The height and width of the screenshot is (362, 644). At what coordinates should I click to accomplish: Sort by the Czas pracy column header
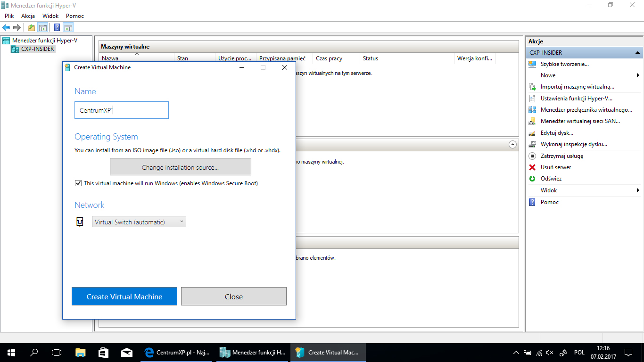336,58
